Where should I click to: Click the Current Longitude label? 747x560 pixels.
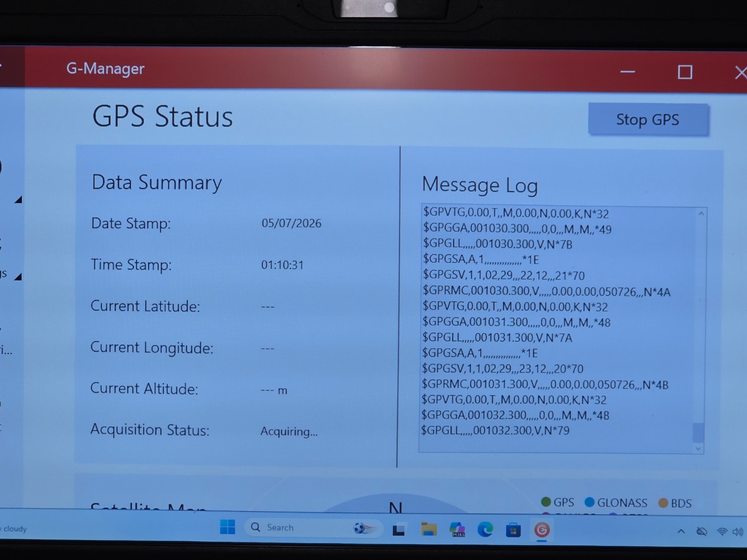click(152, 348)
